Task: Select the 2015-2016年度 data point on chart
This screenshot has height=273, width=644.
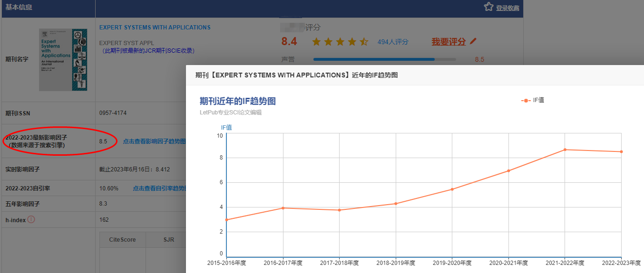Action: 227,220
